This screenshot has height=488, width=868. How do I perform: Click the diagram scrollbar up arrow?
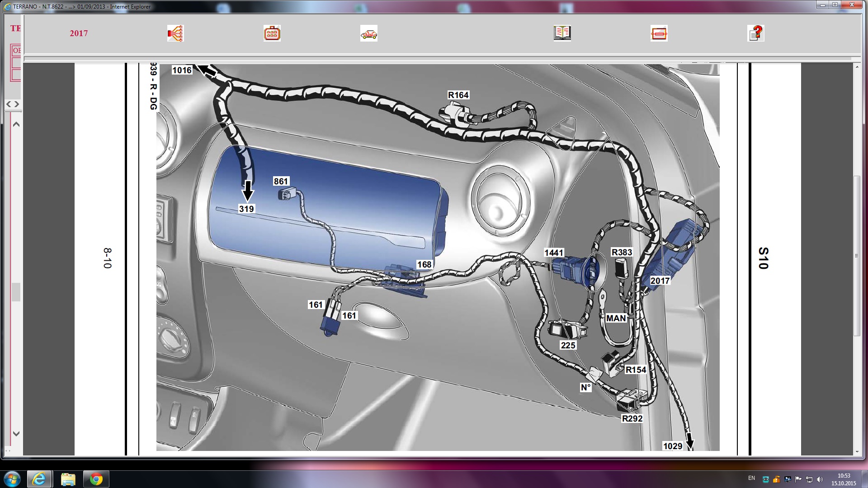click(857, 67)
